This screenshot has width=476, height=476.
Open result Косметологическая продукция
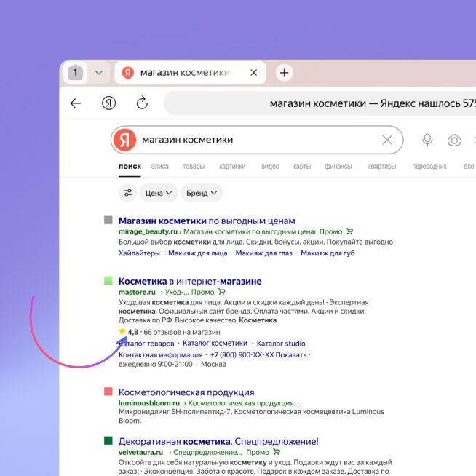pyautogui.click(x=186, y=392)
